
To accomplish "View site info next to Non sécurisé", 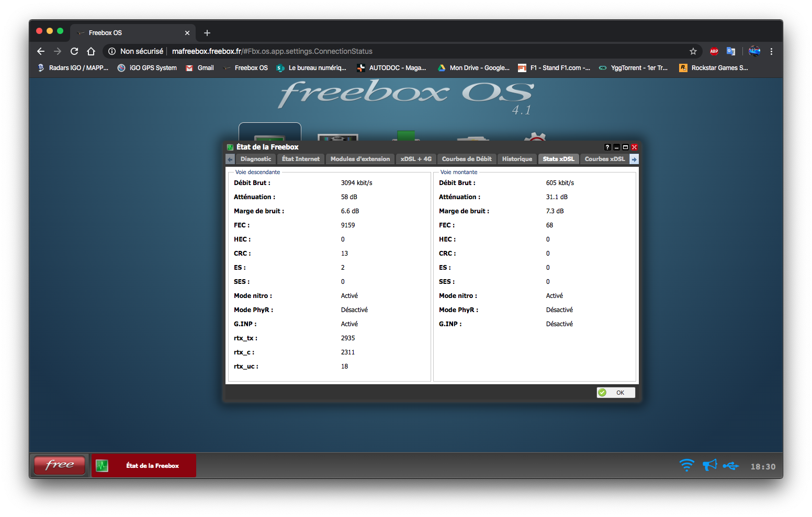I will click(111, 51).
